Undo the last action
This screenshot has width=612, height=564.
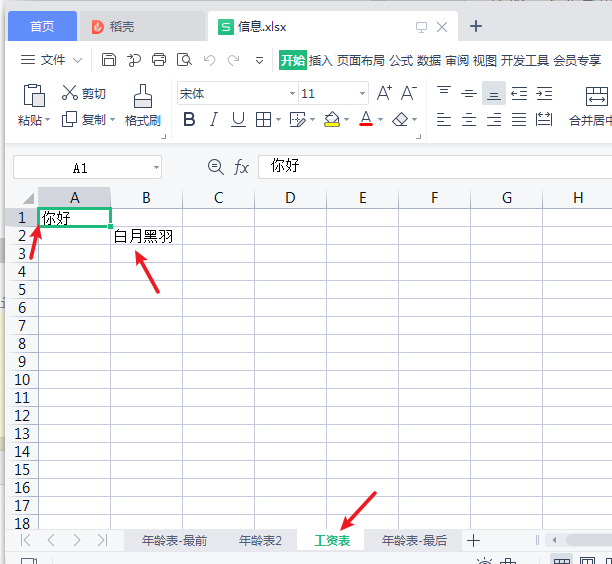tap(210, 60)
